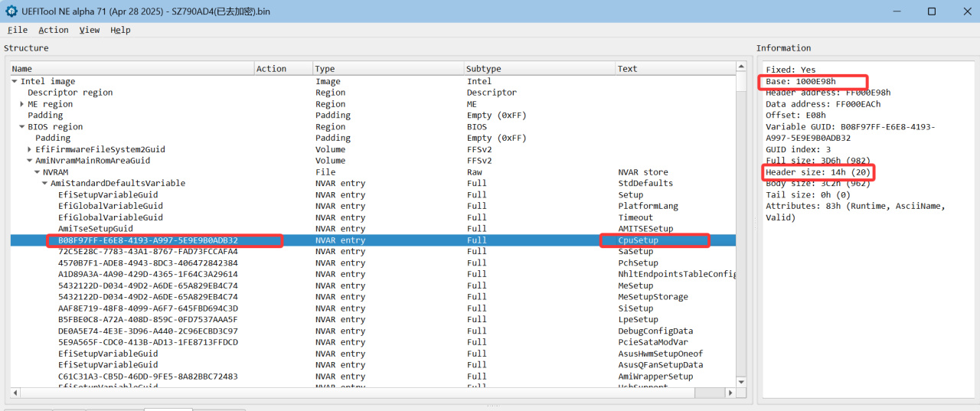Collapse the BIOS region node
The image size is (980, 411).
click(x=22, y=127)
